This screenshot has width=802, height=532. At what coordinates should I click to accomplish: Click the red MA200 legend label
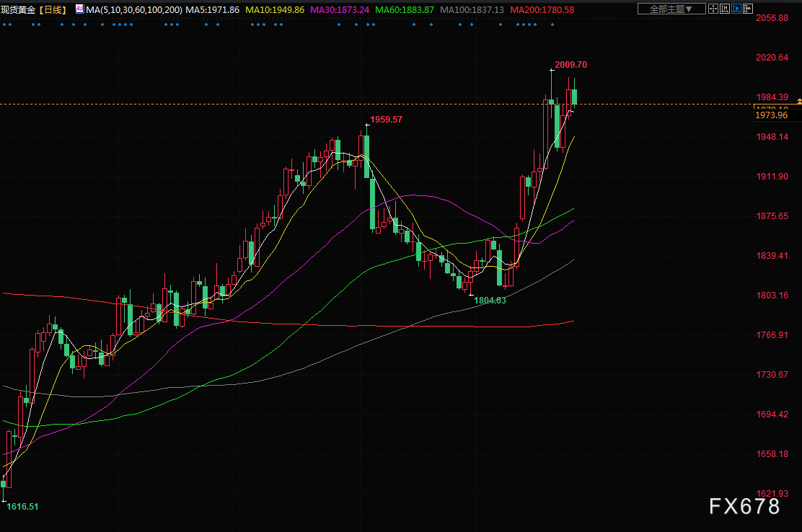point(542,10)
